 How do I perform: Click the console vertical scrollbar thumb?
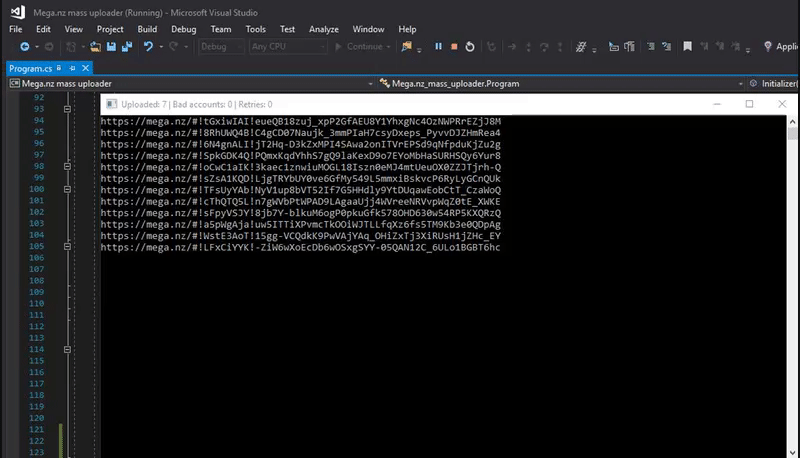click(792, 133)
